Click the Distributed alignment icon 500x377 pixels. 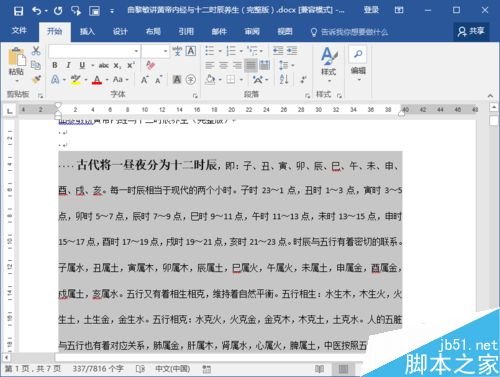tap(265, 65)
